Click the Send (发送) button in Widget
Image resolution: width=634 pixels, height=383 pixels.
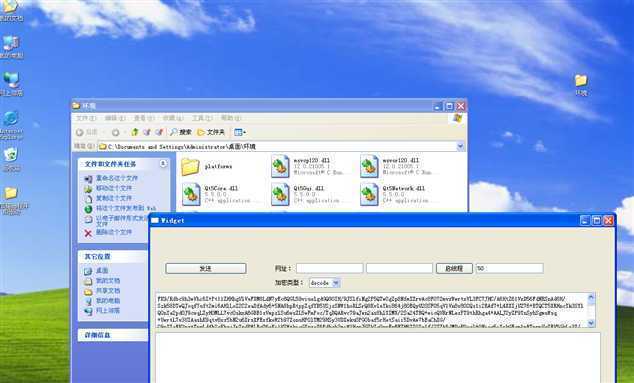click(x=206, y=269)
